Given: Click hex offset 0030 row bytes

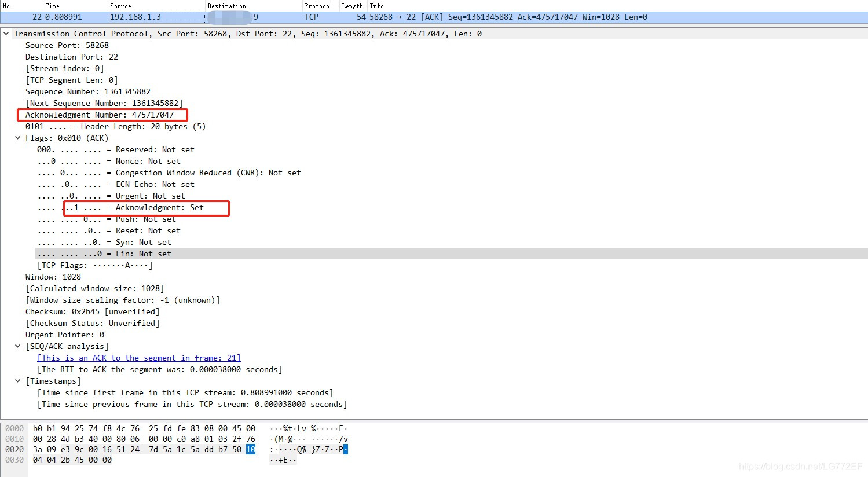Looking at the screenshot, I should pyautogui.click(x=72, y=460).
